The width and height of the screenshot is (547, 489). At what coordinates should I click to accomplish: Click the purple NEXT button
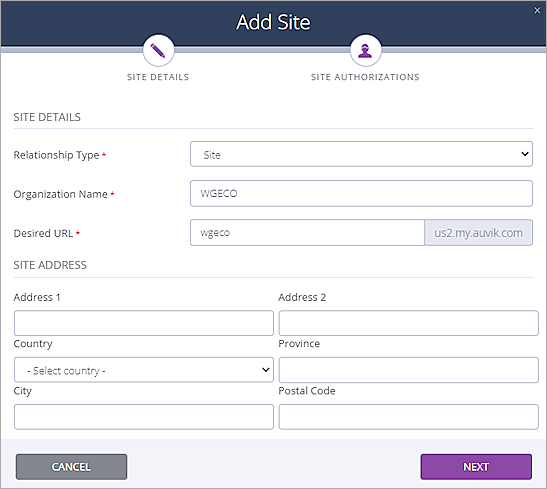pos(476,467)
